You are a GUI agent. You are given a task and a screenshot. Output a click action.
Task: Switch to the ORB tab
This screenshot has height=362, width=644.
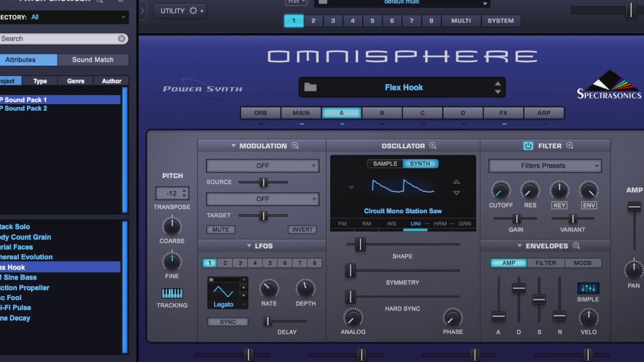[261, 113]
